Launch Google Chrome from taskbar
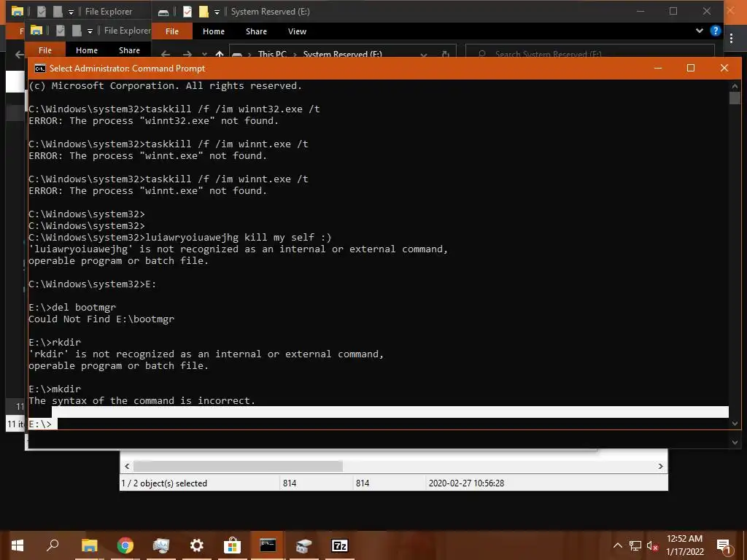747x560 pixels. pyautogui.click(x=125, y=545)
